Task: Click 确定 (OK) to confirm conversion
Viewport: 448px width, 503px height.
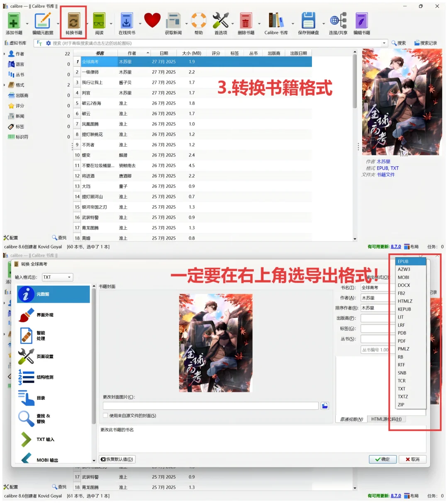Action: pos(382,459)
